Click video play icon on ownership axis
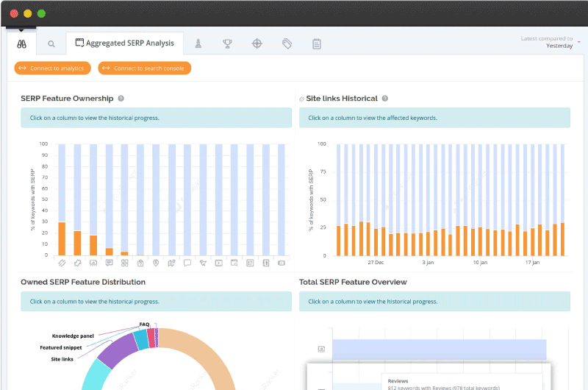 click(218, 263)
